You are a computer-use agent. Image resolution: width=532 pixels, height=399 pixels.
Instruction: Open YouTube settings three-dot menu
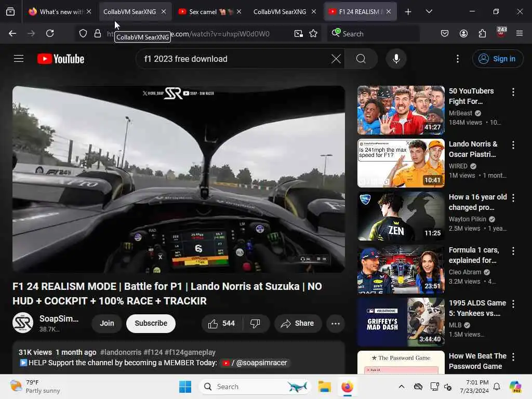(x=458, y=59)
